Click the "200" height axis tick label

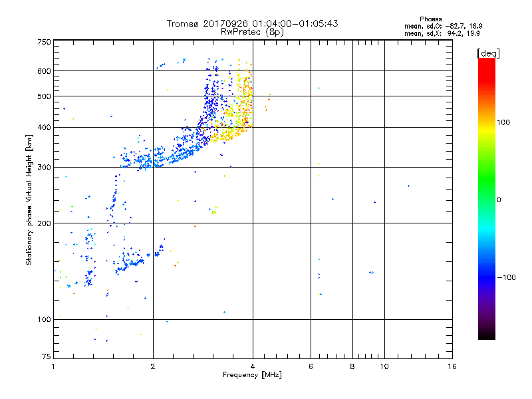[44, 223]
